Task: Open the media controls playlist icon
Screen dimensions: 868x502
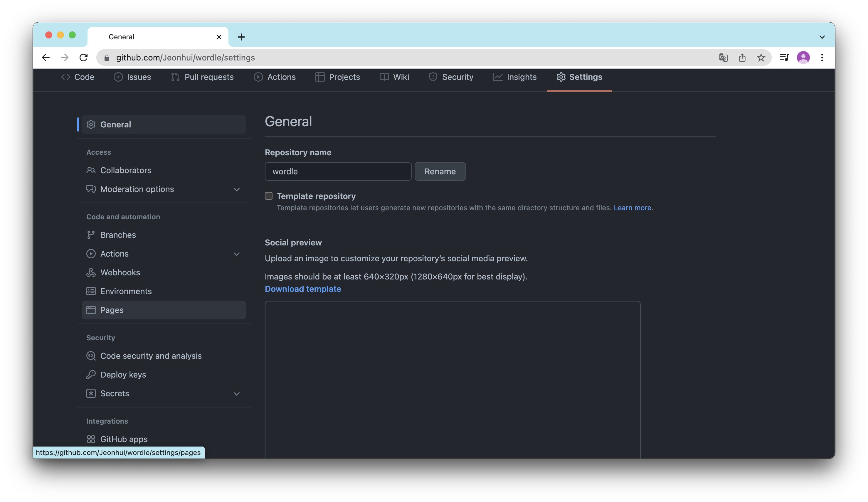Action: (x=784, y=58)
